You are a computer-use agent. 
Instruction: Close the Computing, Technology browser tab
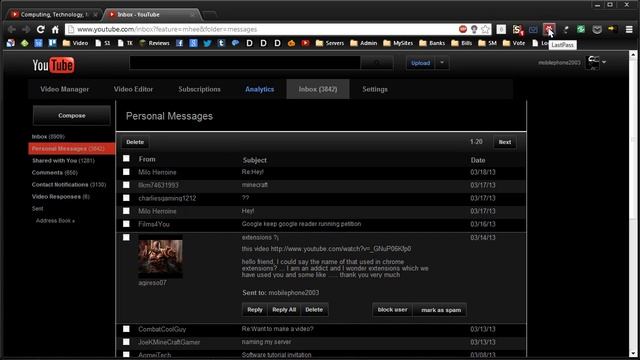click(x=95, y=14)
